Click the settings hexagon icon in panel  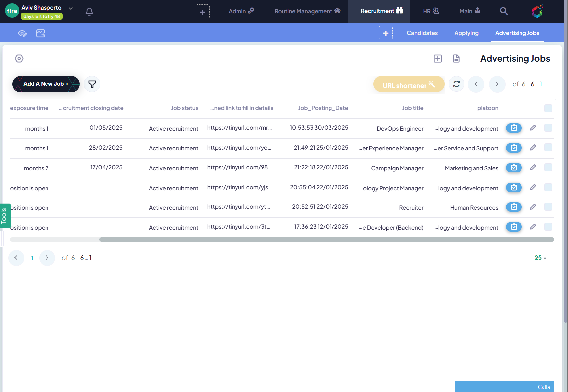tap(19, 59)
